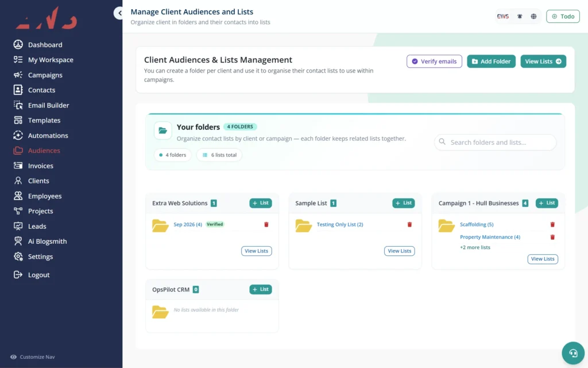
Task: View Lists in Extra Web Solutions card
Action: 257,251
